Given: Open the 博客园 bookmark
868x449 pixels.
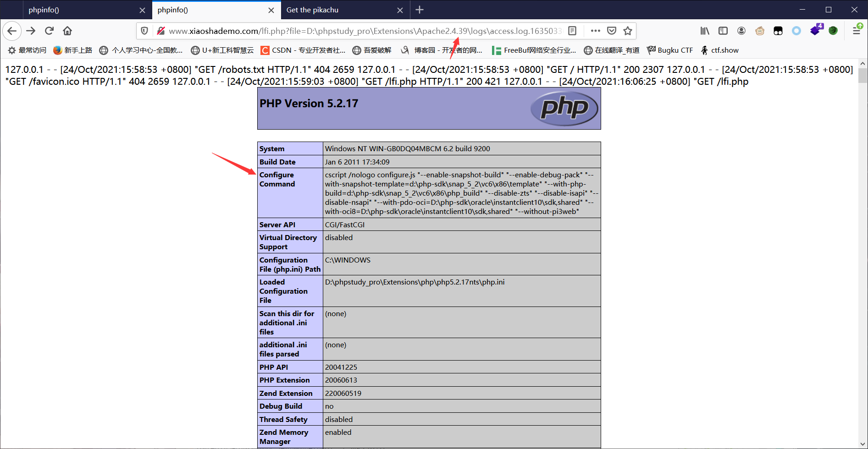Looking at the screenshot, I should [442, 50].
